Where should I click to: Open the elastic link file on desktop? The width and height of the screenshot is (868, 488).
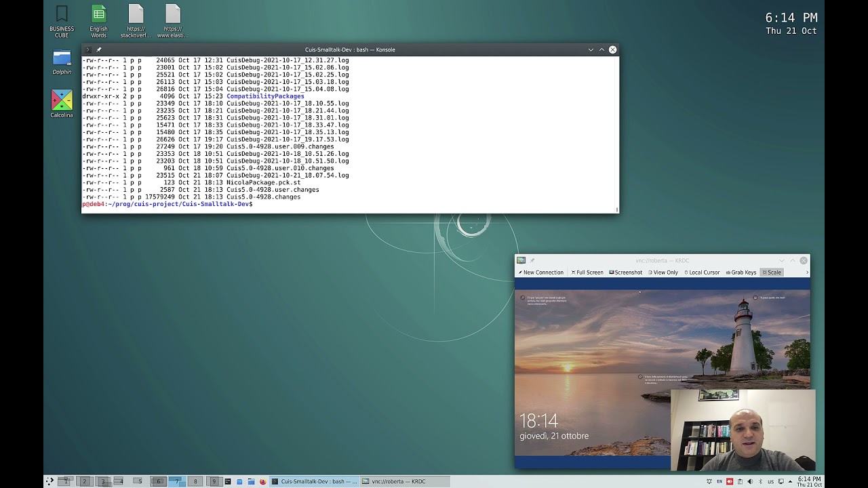tap(173, 21)
